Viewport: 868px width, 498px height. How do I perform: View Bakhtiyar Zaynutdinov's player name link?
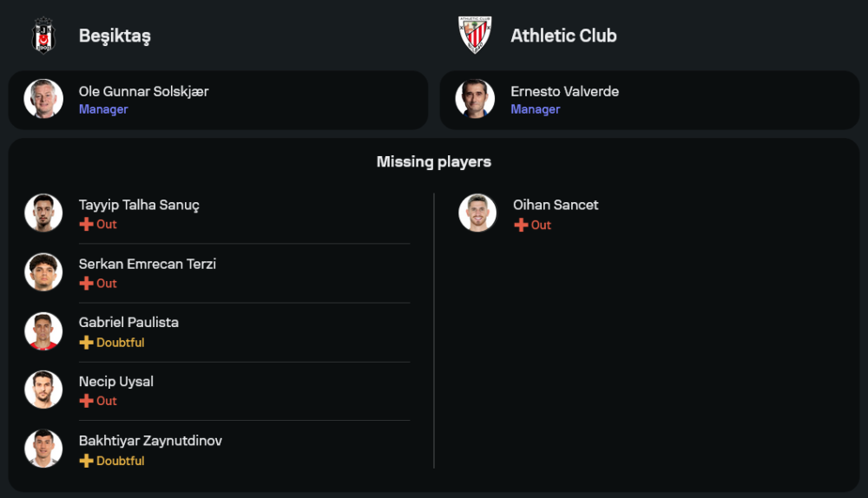point(150,441)
